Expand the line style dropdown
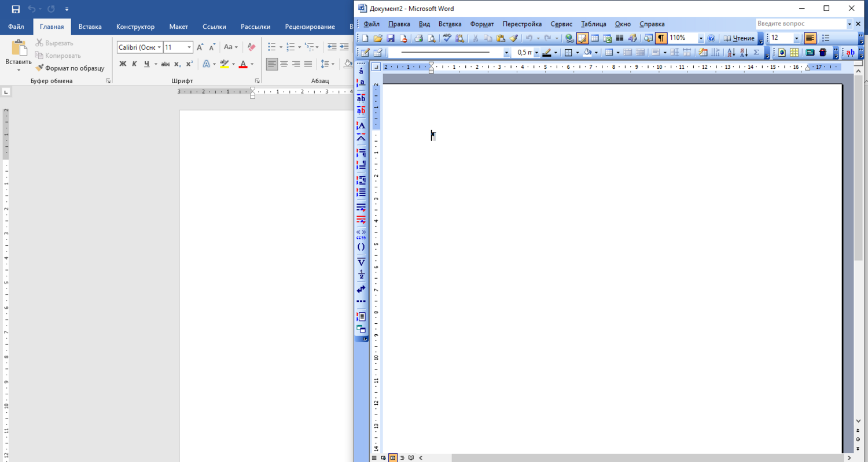868x462 pixels. coord(506,53)
